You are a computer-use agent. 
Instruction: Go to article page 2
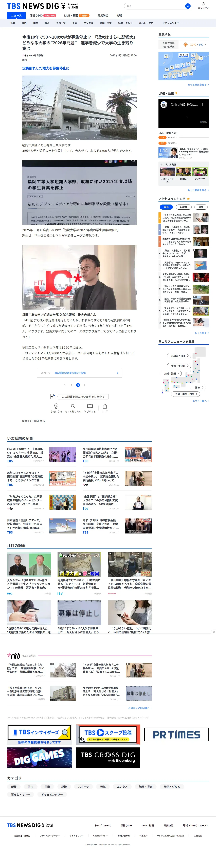(x=71, y=385)
